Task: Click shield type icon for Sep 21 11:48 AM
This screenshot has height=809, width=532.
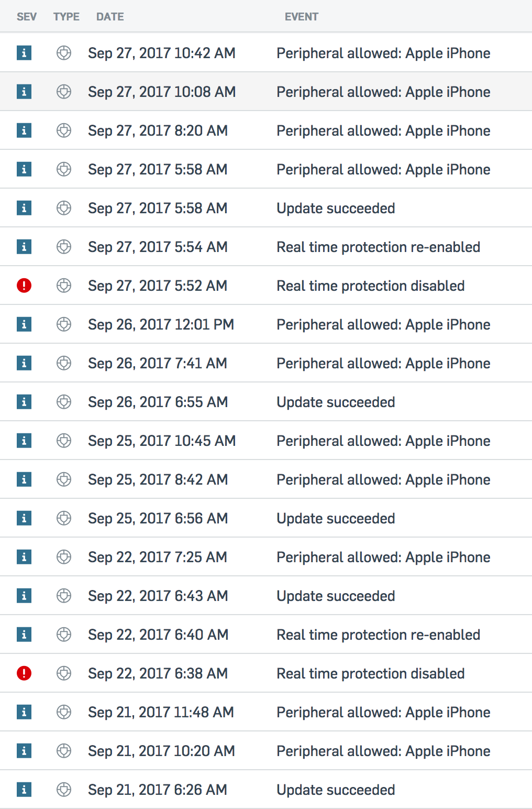Action: point(64,712)
